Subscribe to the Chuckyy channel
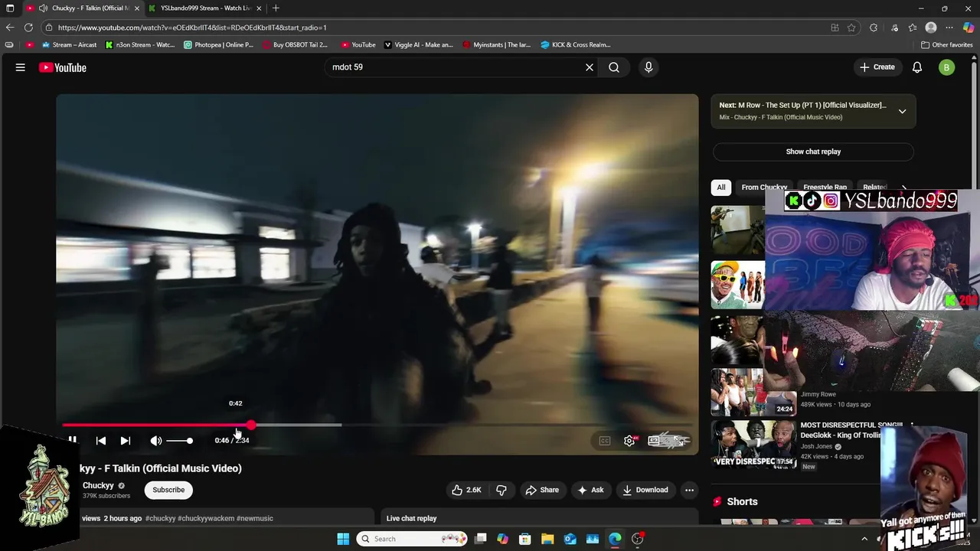This screenshot has width=980, height=551. point(168,490)
